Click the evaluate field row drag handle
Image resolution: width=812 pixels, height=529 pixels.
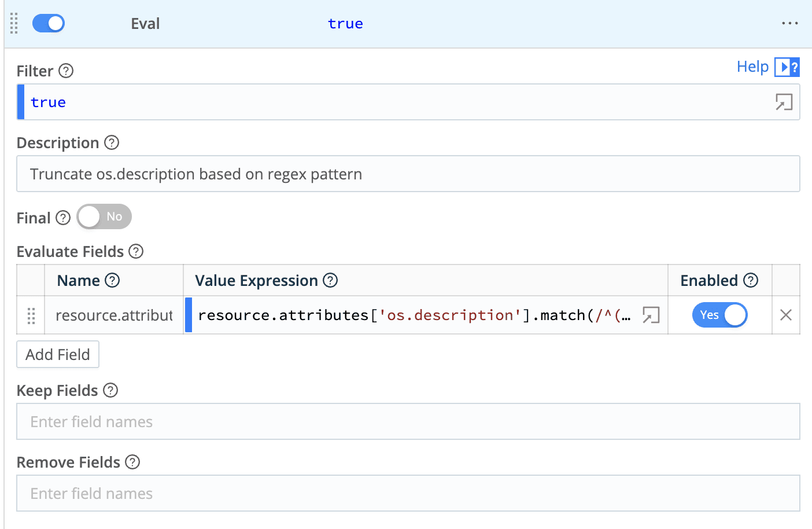point(31,315)
